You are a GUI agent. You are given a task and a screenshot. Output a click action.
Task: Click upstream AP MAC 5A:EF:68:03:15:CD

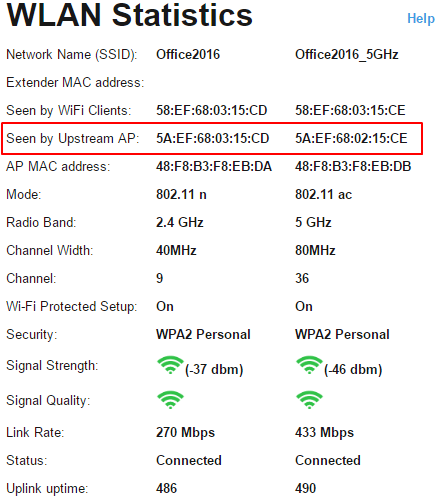(213, 138)
